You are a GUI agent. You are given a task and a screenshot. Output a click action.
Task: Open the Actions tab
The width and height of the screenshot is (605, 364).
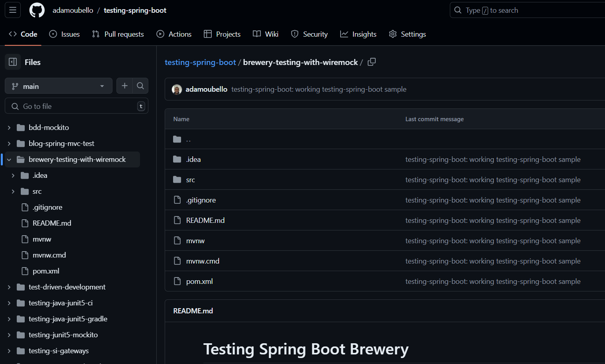tap(174, 34)
